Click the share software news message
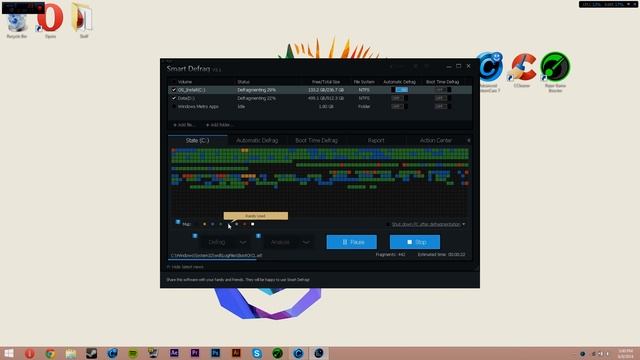640x360 pixels. click(238, 280)
